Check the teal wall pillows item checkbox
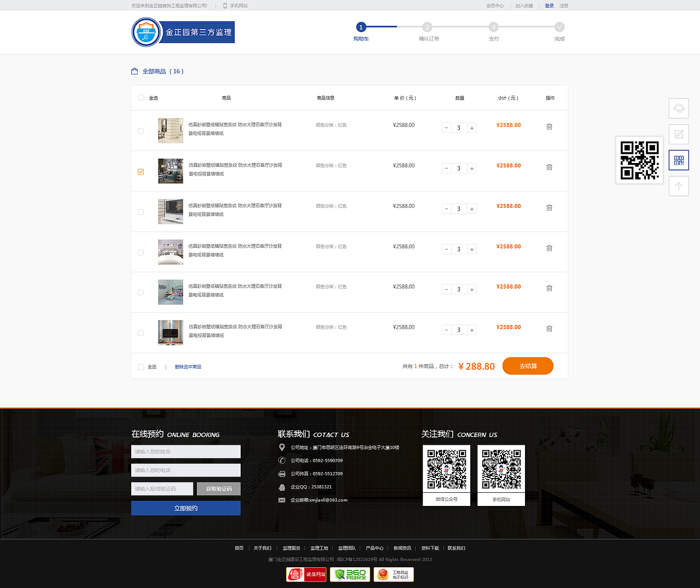Screen dimensions: 700x588 point(141,293)
